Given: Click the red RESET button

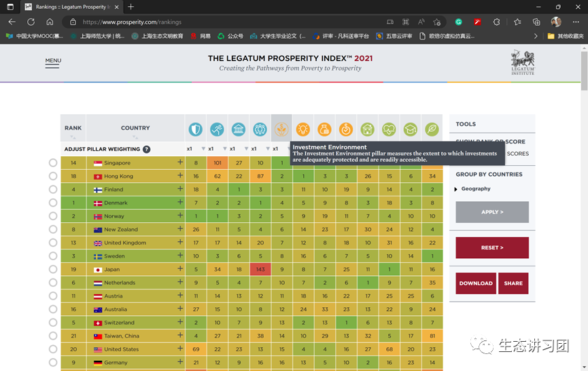Looking at the screenshot, I should point(492,248).
